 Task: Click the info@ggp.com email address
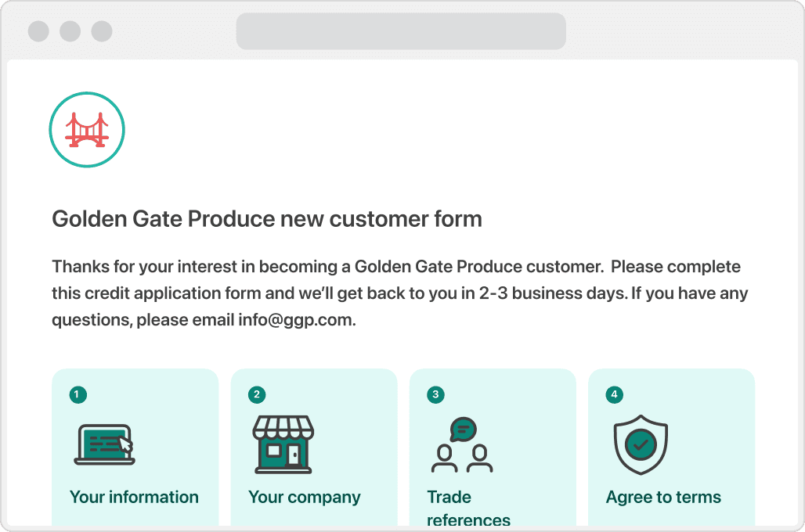click(x=295, y=320)
